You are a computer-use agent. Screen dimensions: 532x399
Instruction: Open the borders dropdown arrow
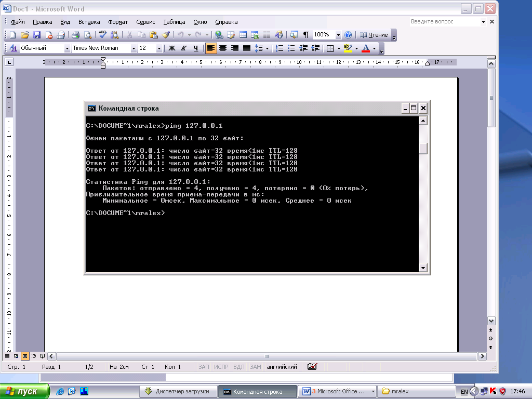(x=339, y=48)
